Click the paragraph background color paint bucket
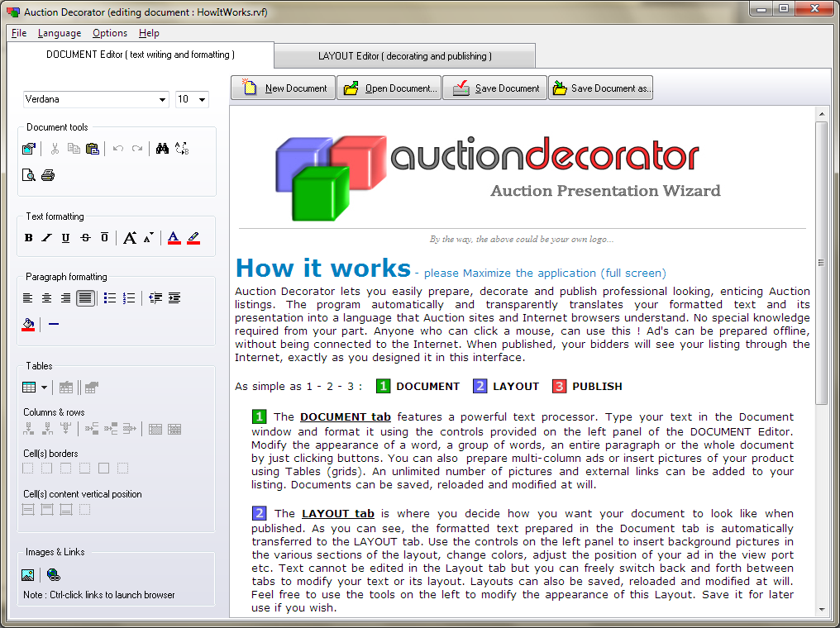Screen dimensions: 840x628 point(28,324)
